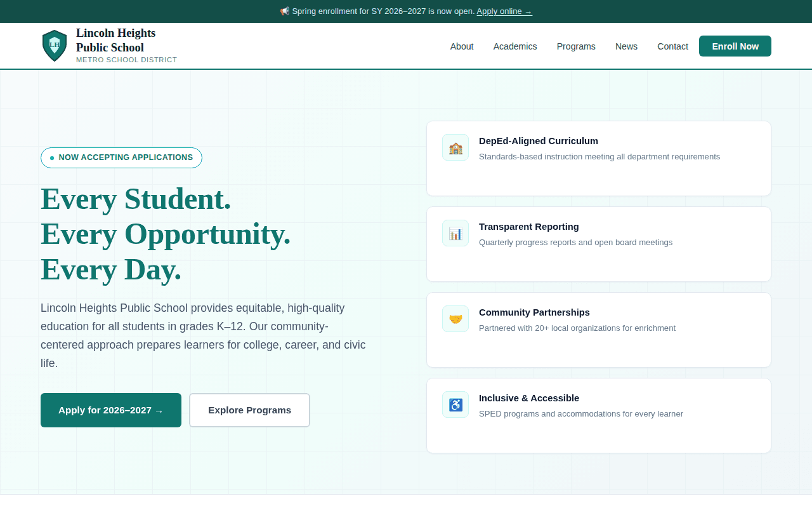This screenshot has width=812, height=508.
Task: Open the About menu item
Action: (462, 46)
